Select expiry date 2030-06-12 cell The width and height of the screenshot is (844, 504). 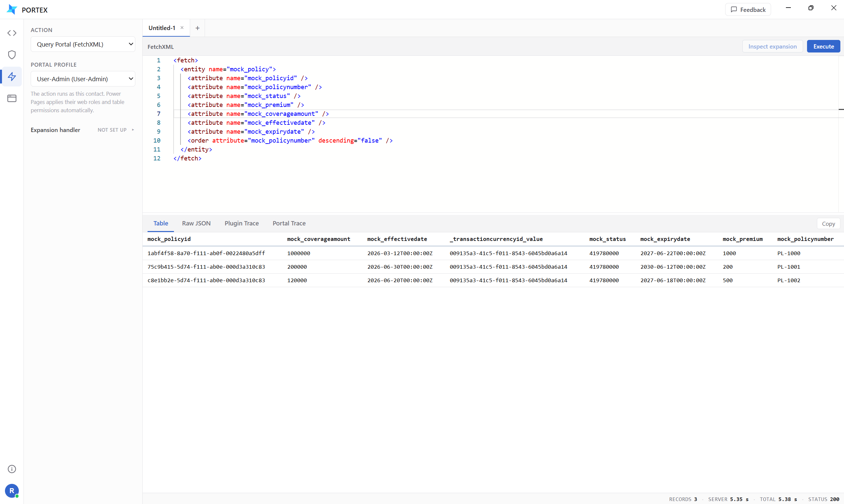[673, 267]
